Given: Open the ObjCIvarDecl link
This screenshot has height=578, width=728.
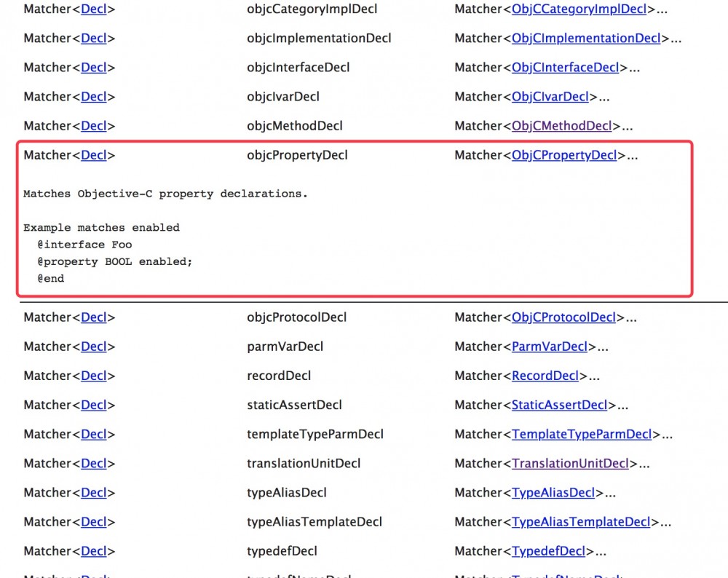Looking at the screenshot, I should [x=550, y=97].
